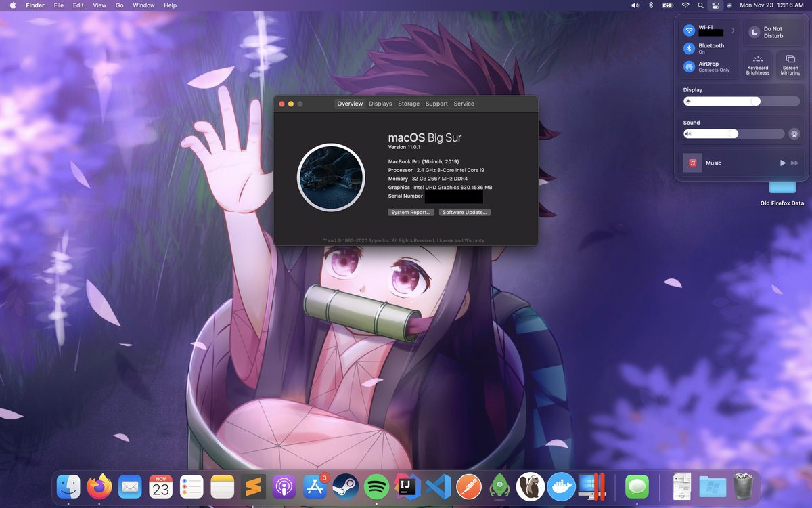The width and height of the screenshot is (812, 508).
Task: Open Finder from the Dock
Action: (68, 486)
